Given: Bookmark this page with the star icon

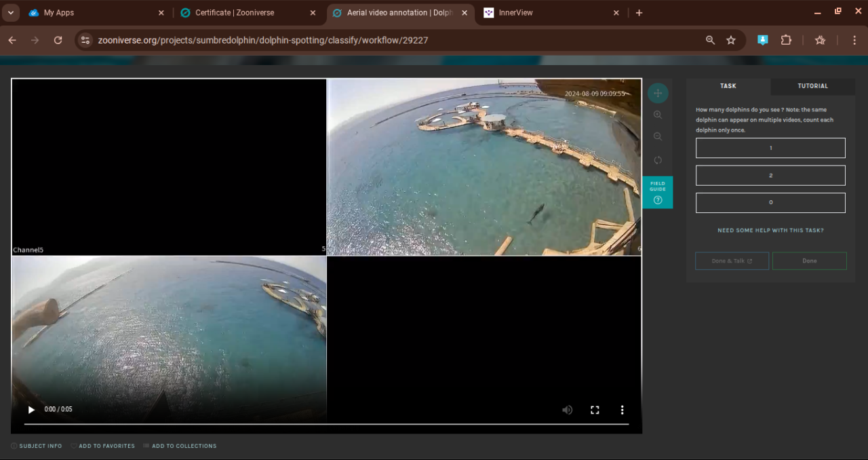Looking at the screenshot, I should coord(731,40).
